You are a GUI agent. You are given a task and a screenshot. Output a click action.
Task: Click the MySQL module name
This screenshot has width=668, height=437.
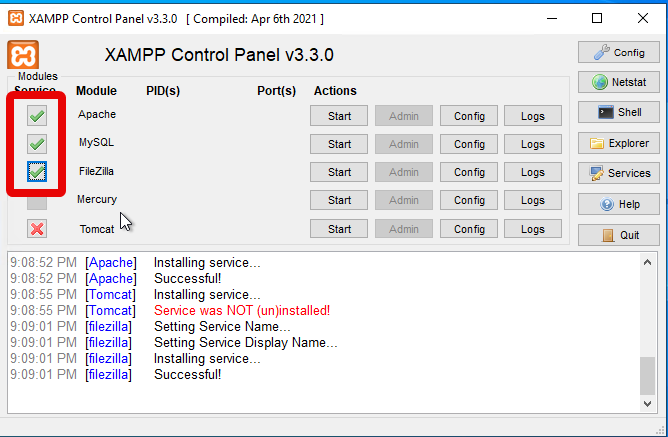[x=96, y=142]
